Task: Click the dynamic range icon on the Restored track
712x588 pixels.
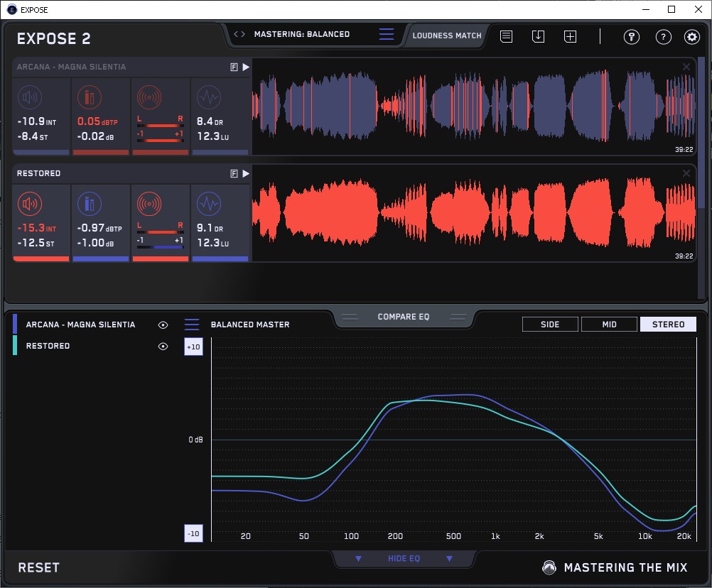Action: click(x=209, y=204)
